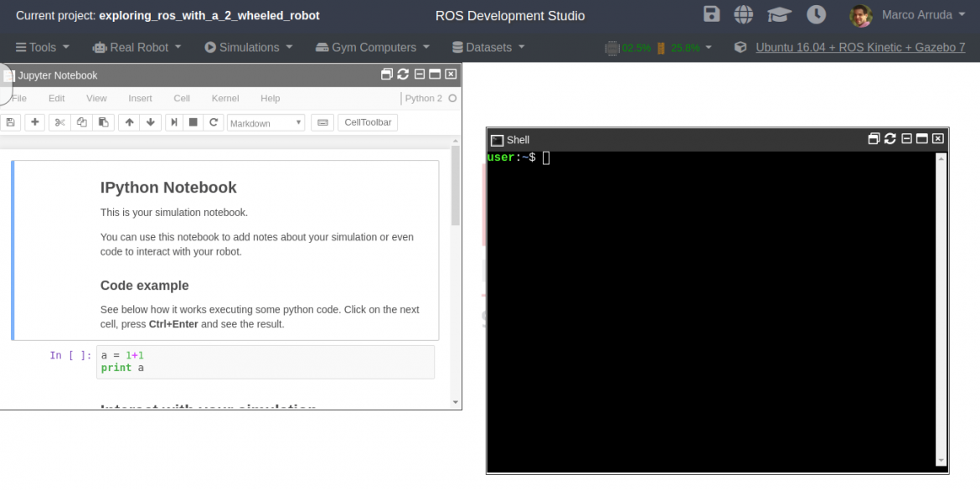Cut the selected cell with the scissors icon
Viewport: 980px width, 490px height.
60,122
